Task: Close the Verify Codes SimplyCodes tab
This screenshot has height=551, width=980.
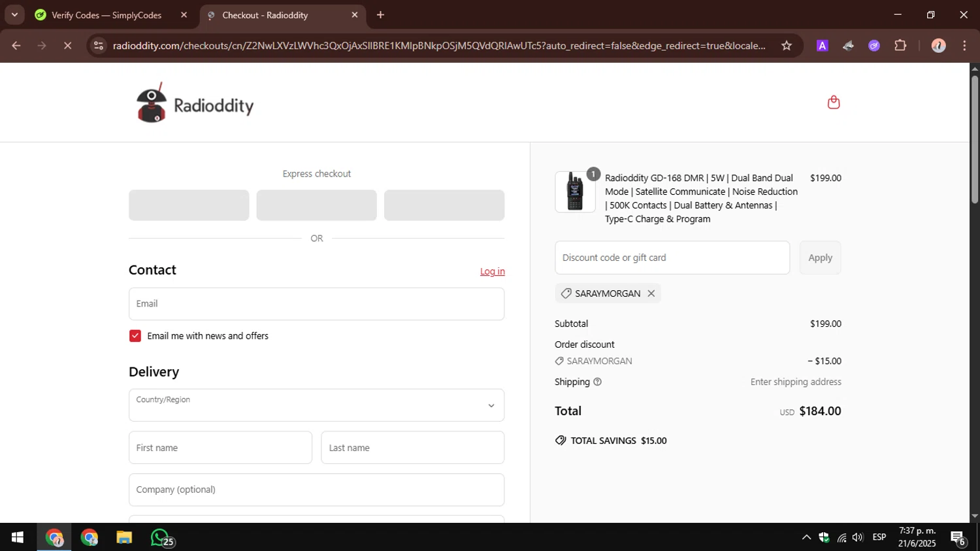Action: click(x=184, y=15)
